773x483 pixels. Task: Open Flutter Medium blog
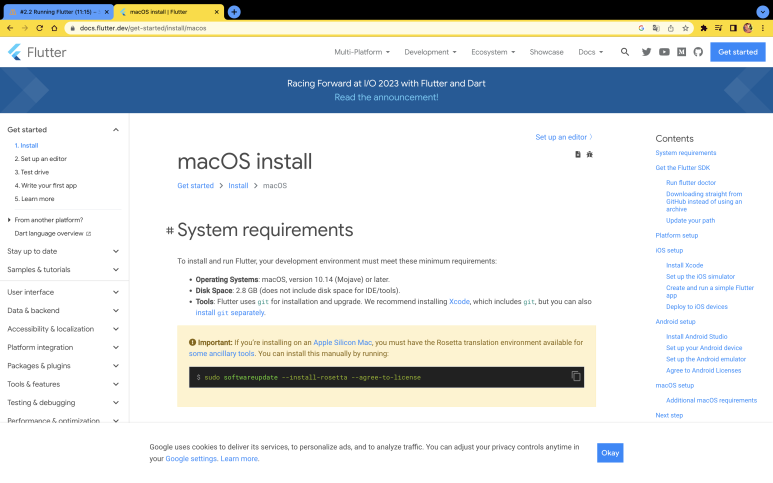coord(681,52)
